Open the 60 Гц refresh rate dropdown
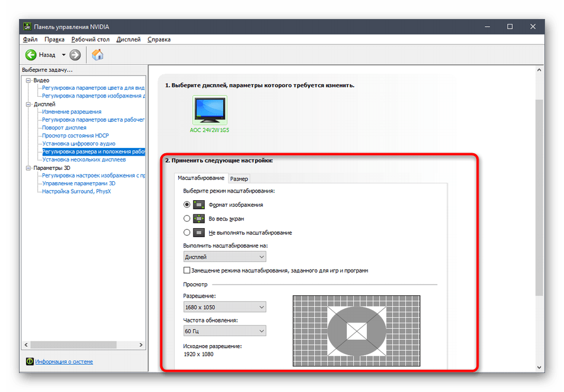This screenshot has height=392, width=564. 224,331
